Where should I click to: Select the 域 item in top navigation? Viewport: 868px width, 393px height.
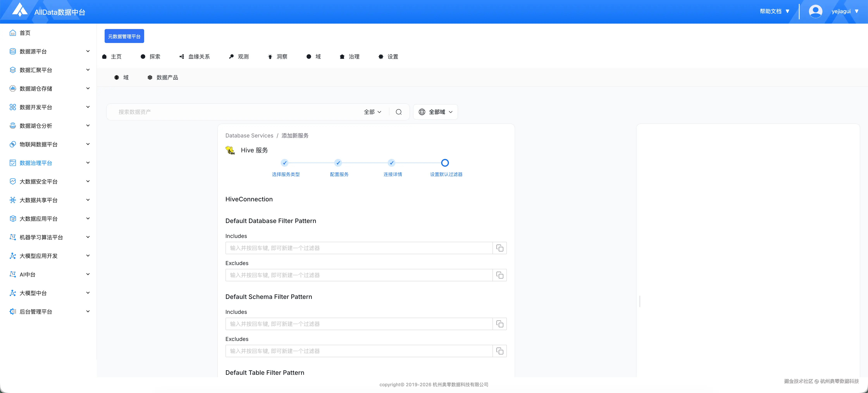tap(314, 57)
